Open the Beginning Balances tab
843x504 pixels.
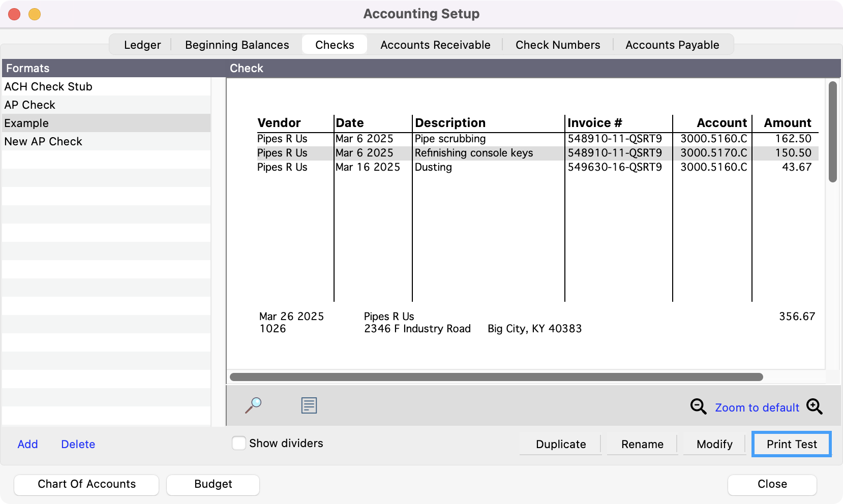[237, 45]
